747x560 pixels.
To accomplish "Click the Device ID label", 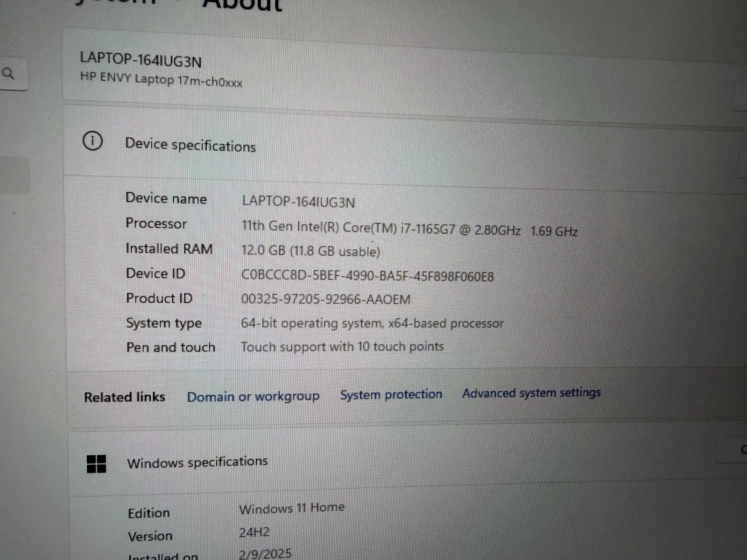I will pyautogui.click(x=155, y=273).
